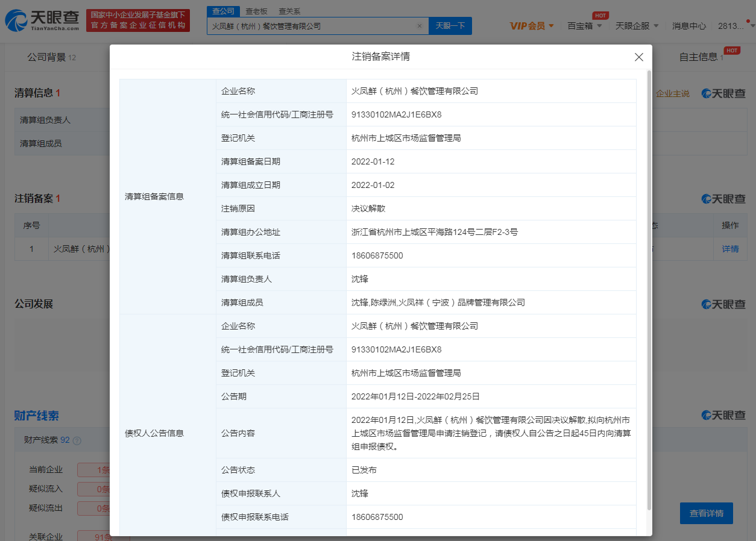Image resolution: width=756 pixels, height=541 pixels.
Task: Click the 国家中小企业发展子基金旗下 banner
Action: pos(138,20)
